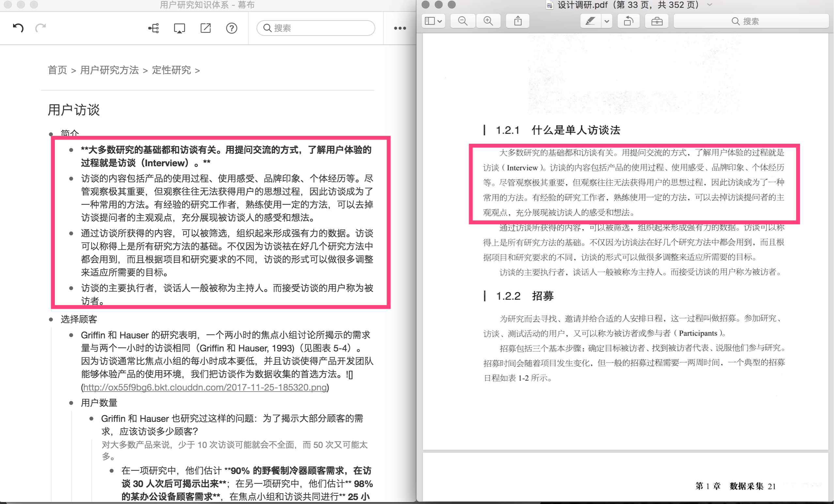
Task: Open mind map view icon
Action: [x=154, y=28]
